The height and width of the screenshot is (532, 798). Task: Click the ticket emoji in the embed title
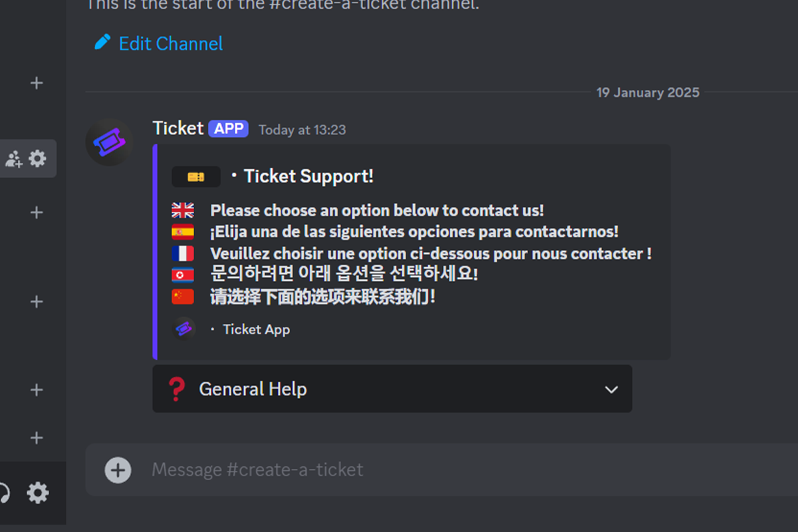click(x=196, y=176)
